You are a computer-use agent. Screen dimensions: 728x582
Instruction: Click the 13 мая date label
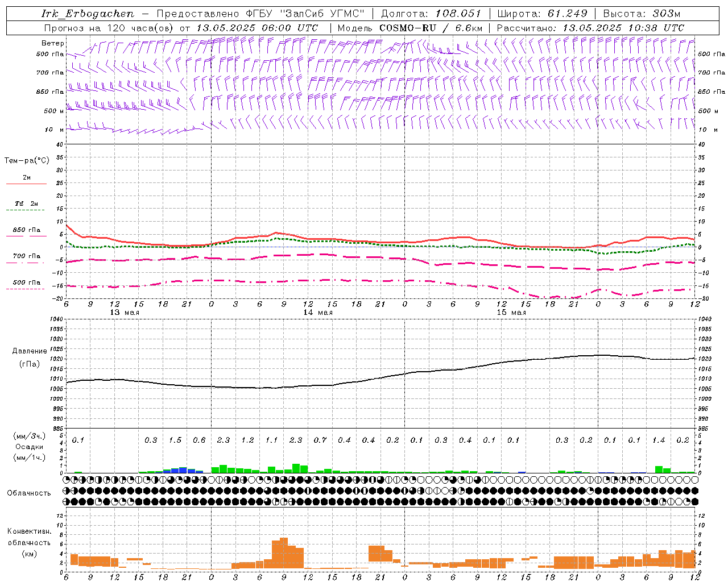(125, 313)
